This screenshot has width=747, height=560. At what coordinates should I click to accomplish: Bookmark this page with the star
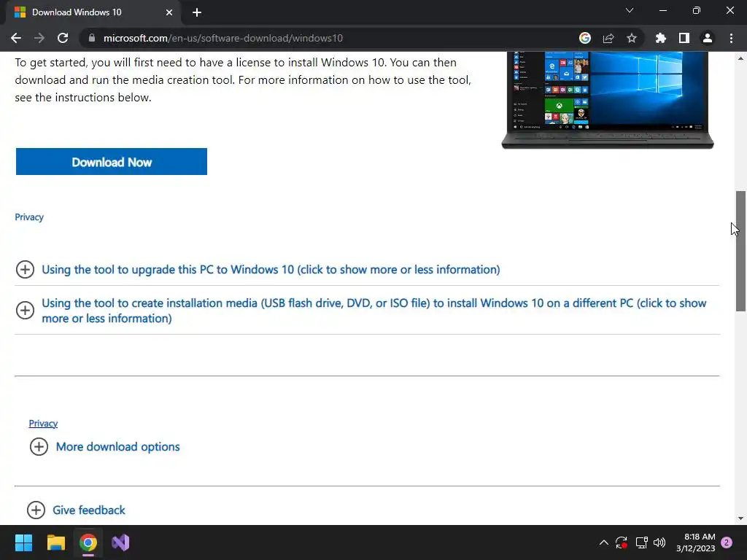[x=632, y=38]
